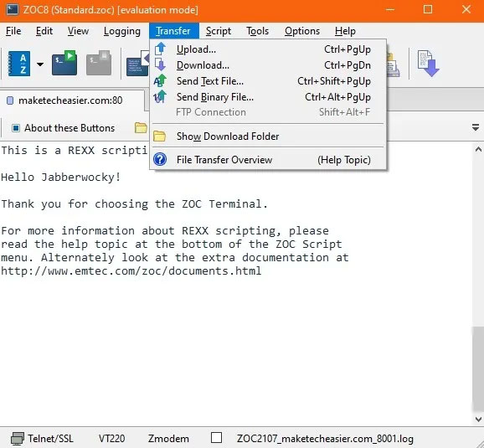Screen dimensions: 484x448
Task: Switch to the maketecheasier.com:80 session tab
Action: point(73,100)
